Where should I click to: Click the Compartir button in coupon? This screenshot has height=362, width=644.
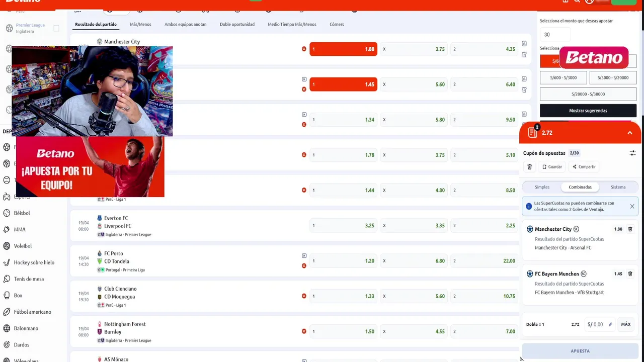(584, 167)
